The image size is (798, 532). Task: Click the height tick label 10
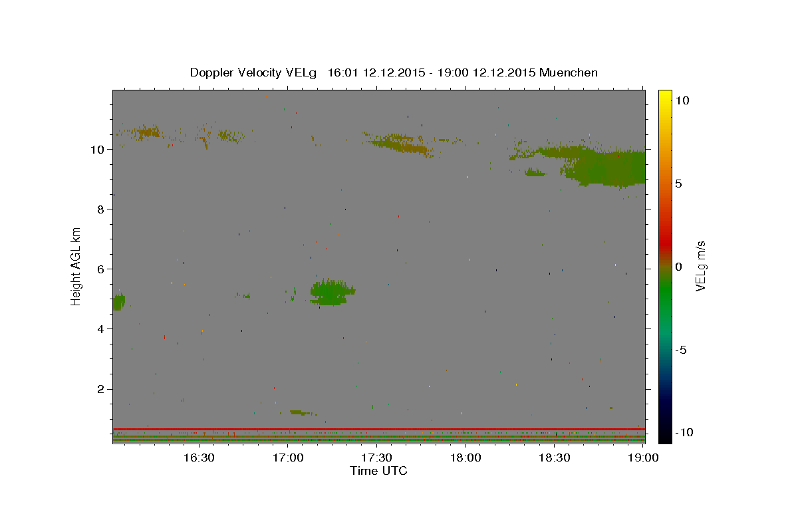98,150
